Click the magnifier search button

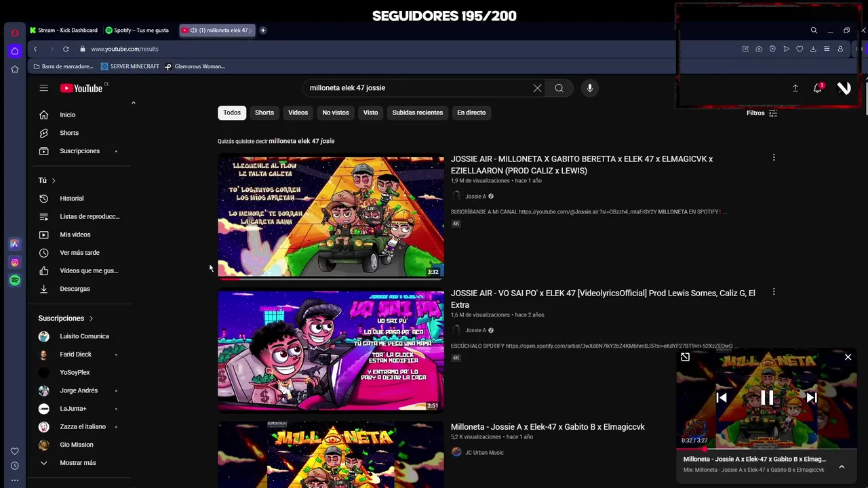pos(559,88)
